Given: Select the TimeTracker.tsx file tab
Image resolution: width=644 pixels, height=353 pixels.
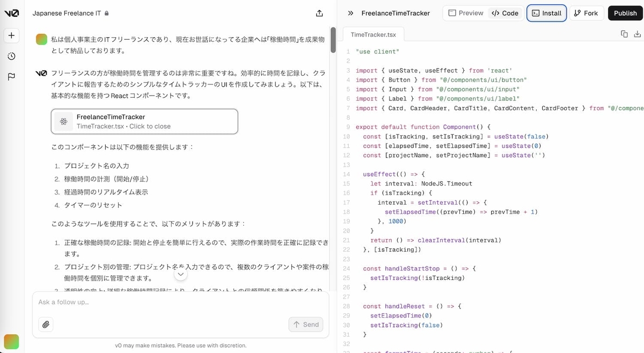Looking at the screenshot, I should pos(372,34).
